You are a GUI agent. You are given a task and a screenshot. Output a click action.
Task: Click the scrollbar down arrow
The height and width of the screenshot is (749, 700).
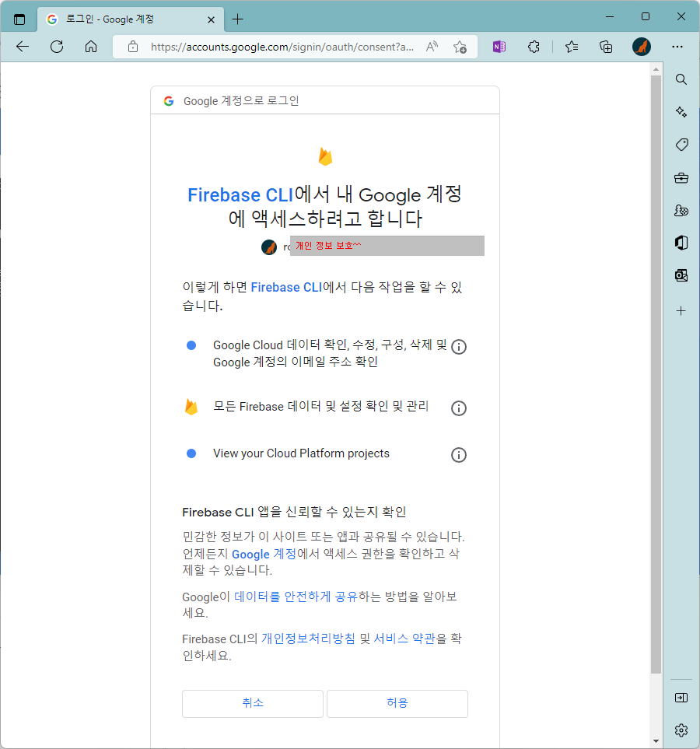pyautogui.click(x=656, y=741)
